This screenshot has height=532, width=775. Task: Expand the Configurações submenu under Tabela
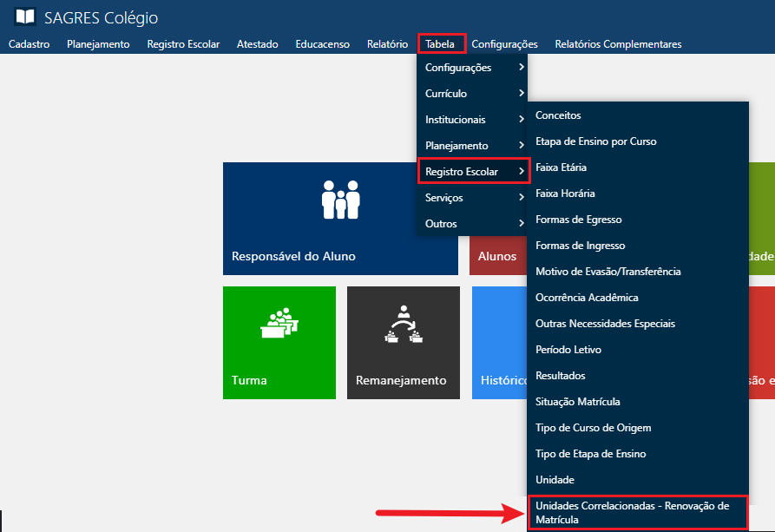coord(471,68)
